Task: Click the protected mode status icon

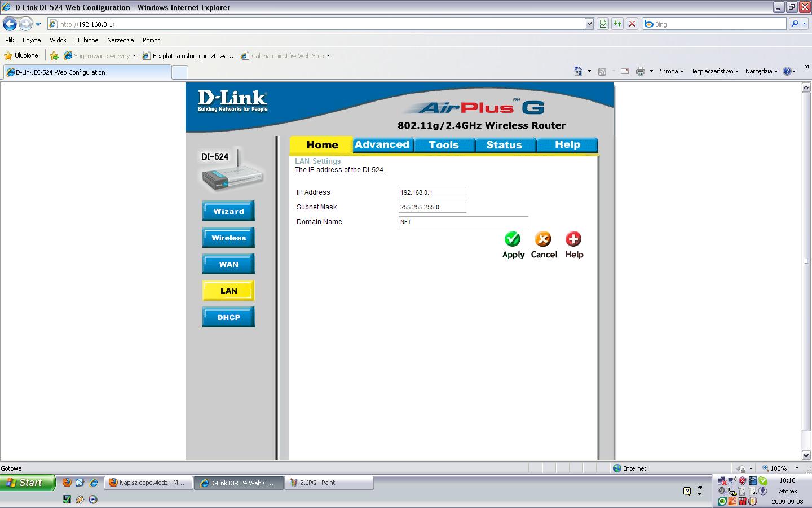Action: [741, 468]
